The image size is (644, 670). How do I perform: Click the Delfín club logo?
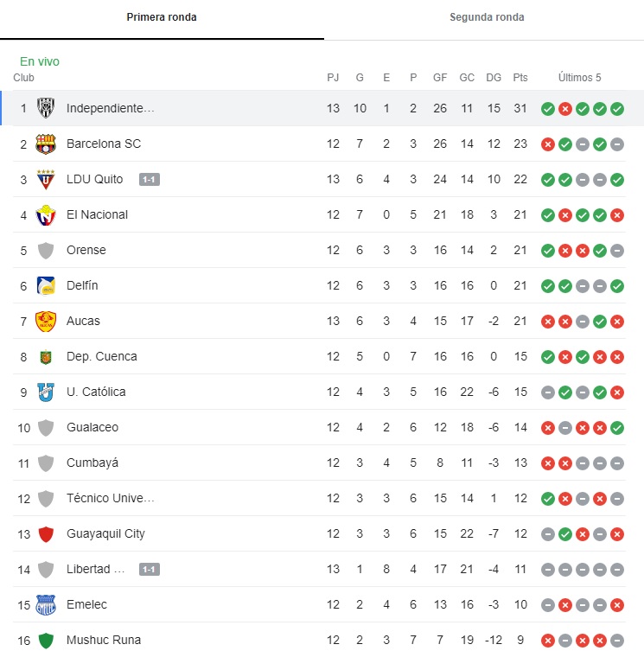point(46,286)
